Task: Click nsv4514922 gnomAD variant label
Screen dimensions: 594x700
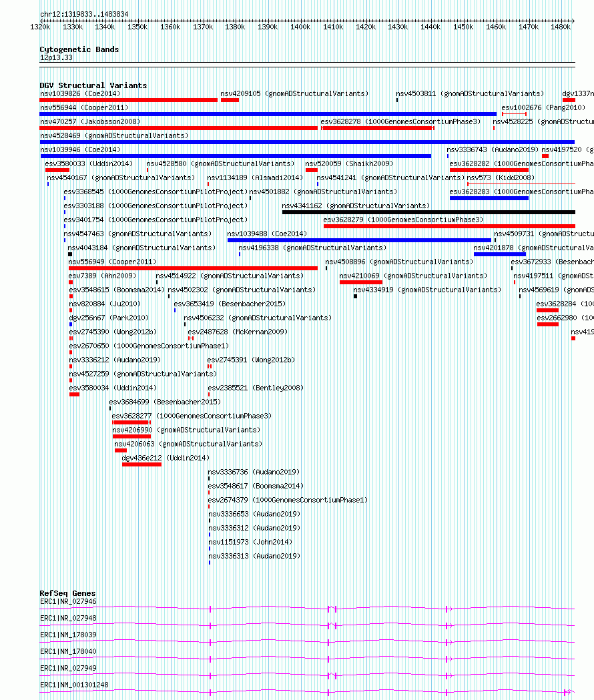Action: [x=230, y=276]
